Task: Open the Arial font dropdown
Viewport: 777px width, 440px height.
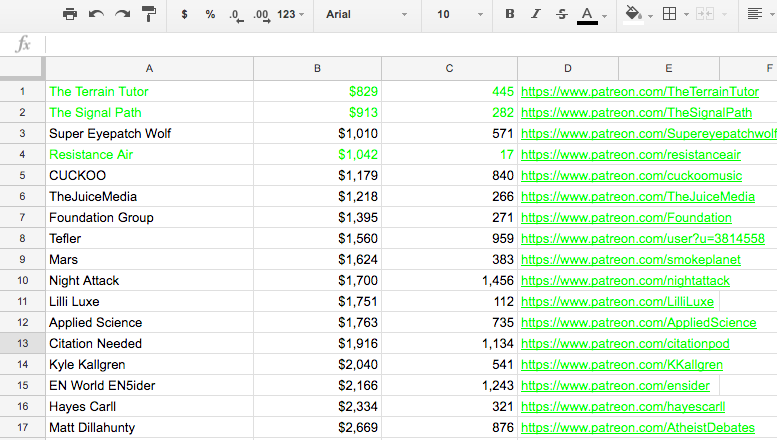Action: pyautogui.click(x=367, y=14)
